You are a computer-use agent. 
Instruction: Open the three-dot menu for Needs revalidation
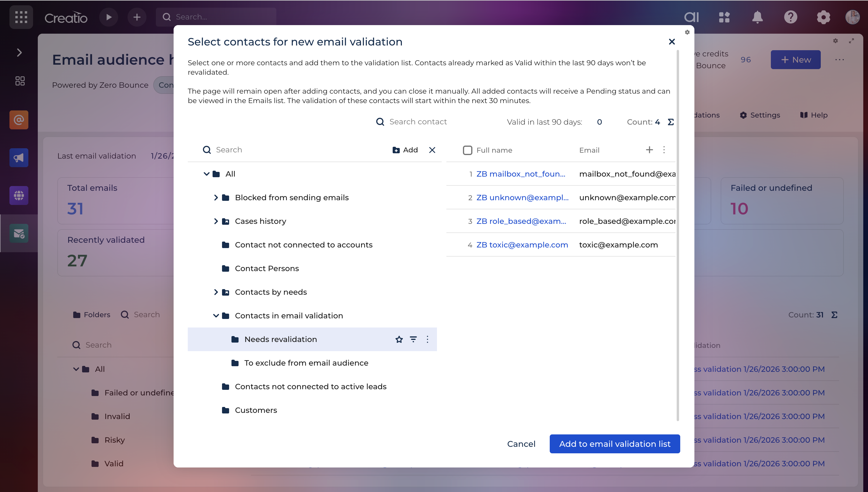427,339
